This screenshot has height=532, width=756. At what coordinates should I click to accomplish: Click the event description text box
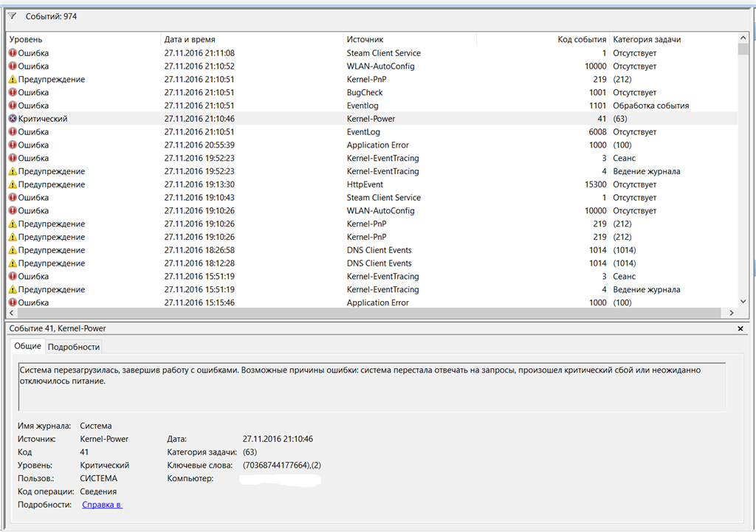click(372, 387)
